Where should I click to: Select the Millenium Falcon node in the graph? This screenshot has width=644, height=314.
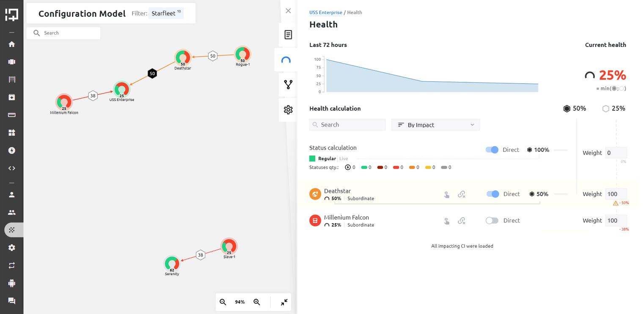[x=64, y=102]
